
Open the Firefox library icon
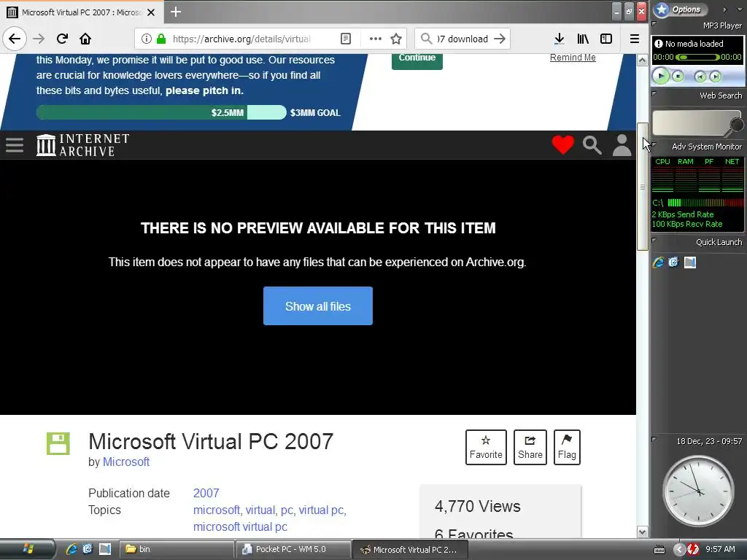pyautogui.click(x=583, y=39)
